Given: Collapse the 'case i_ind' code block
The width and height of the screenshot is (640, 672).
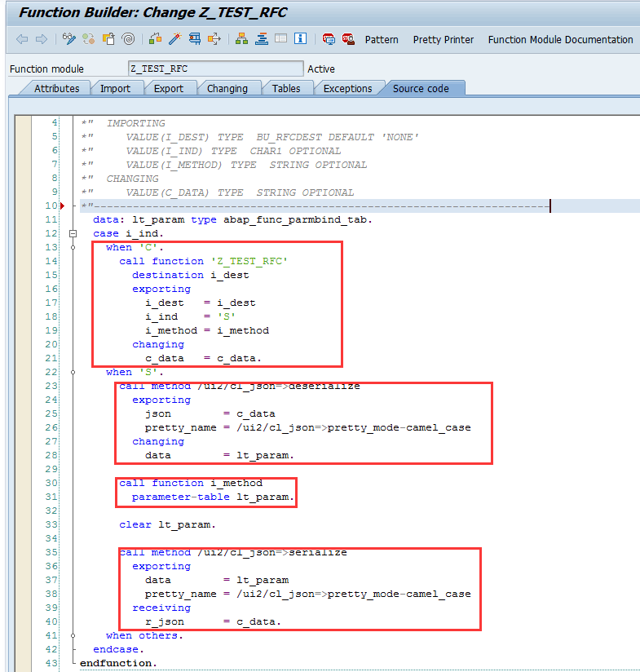Looking at the screenshot, I should coord(73,233).
